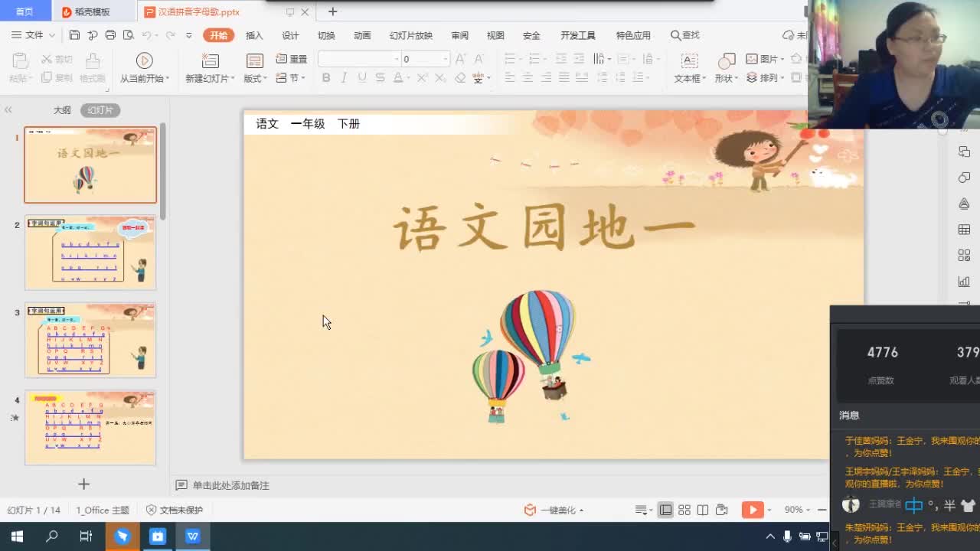The width and height of the screenshot is (980, 551).
Task: Click the reading view icon in status bar
Action: click(702, 510)
